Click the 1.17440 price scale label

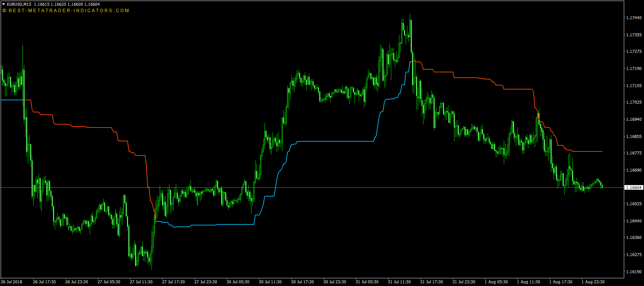[634, 18]
